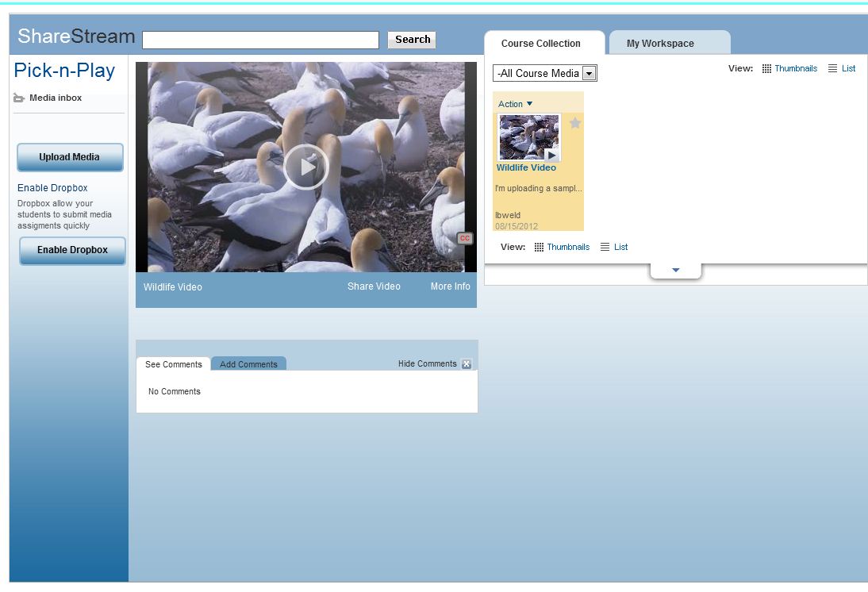
Task: Favorite Wildlife Video with star icon
Action: 575,123
